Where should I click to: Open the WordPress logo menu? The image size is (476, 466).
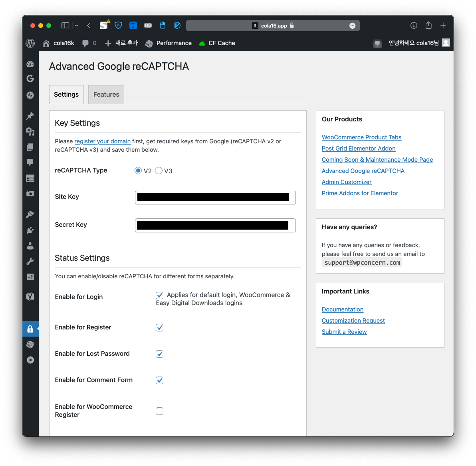click(30, 43)
